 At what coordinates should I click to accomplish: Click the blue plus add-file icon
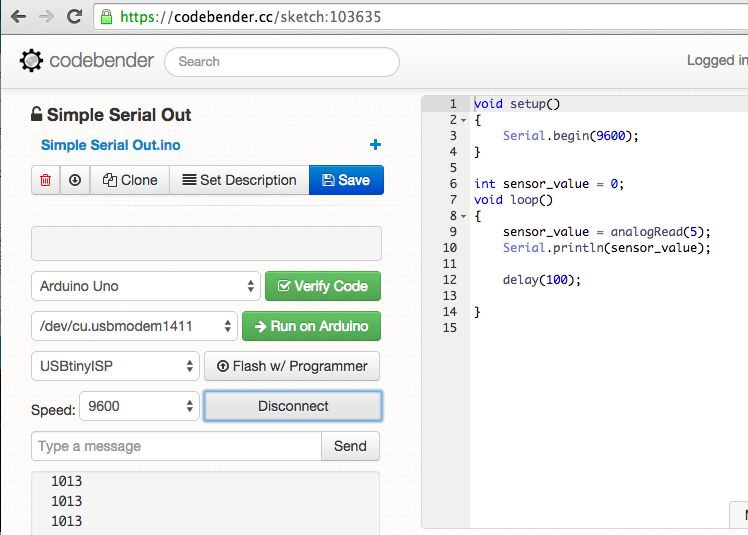click(375, 145)
